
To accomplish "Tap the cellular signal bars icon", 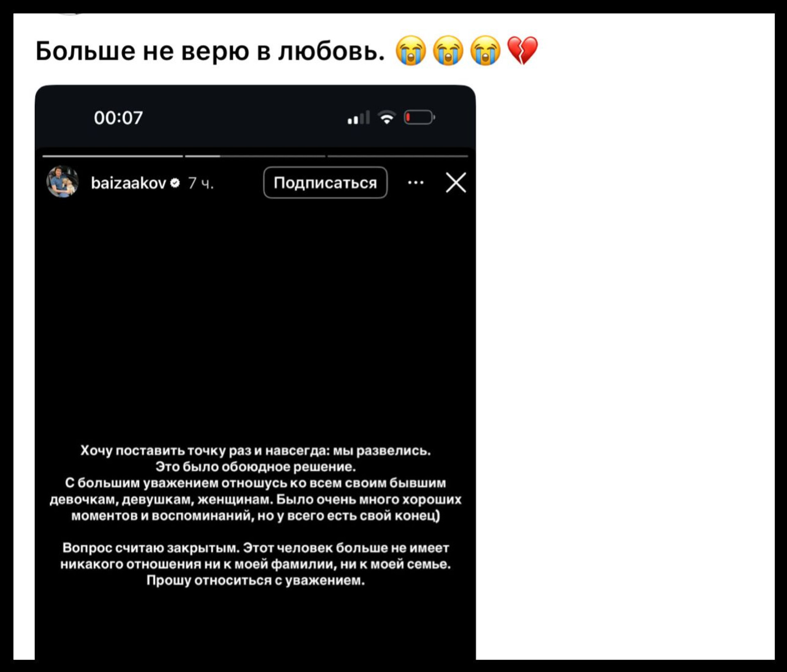I will pyautogui.click(x=359, y=118).
